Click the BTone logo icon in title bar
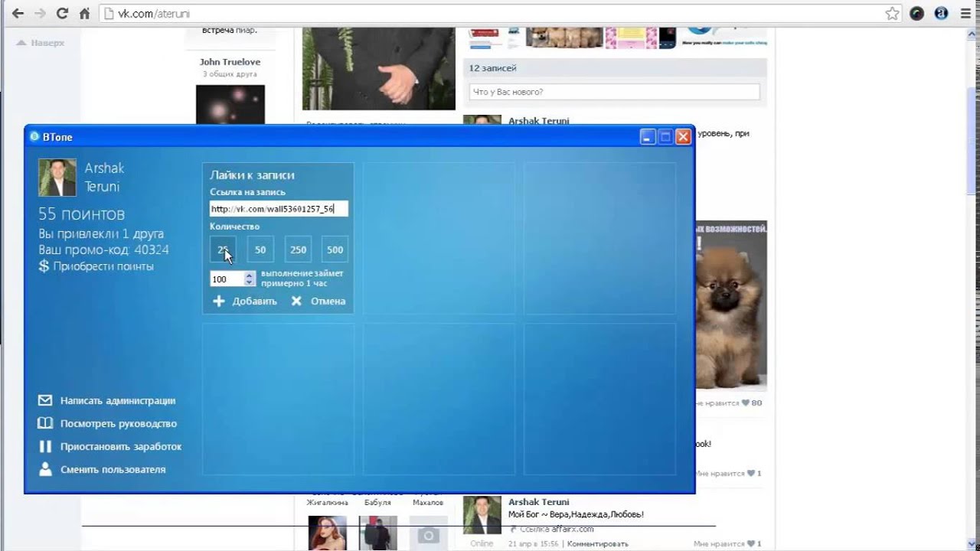The image size is (980, 551). tap(34, 137)
